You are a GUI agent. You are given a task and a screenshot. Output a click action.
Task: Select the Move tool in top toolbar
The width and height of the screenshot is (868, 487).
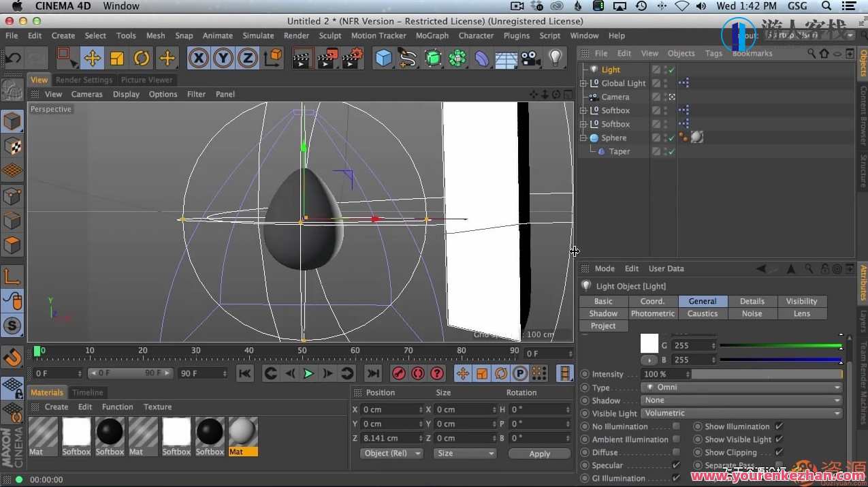92,59
